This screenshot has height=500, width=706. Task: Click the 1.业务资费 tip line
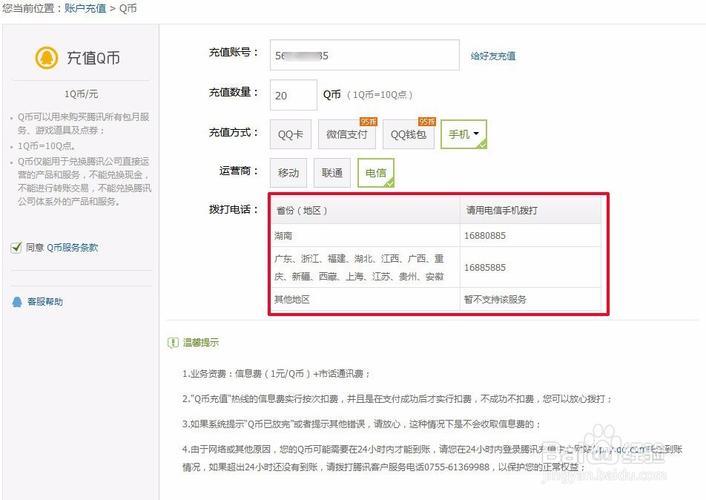pyautogui.click(x=276, y=374)
